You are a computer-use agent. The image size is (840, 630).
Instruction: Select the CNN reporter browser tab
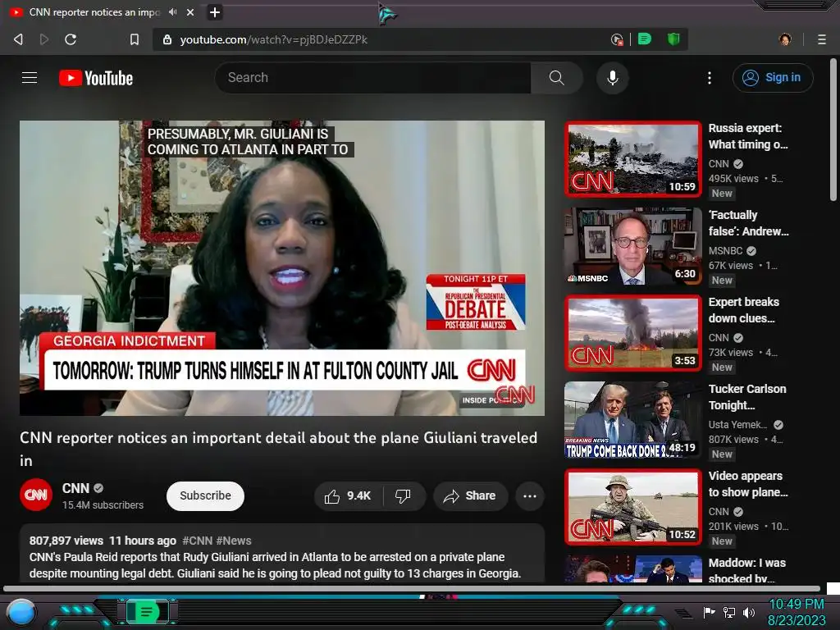tap(94, 11)
